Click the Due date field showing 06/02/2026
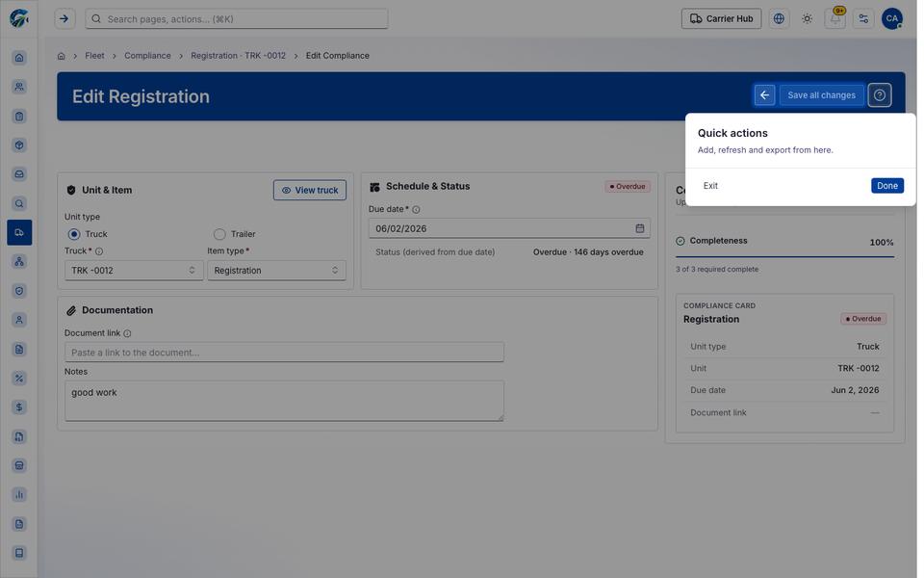This screenshot has width=924, height=578. [x=509, y=228]
